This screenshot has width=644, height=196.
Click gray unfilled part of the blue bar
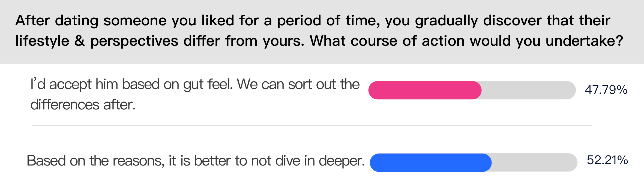click(x=535, y=163)
